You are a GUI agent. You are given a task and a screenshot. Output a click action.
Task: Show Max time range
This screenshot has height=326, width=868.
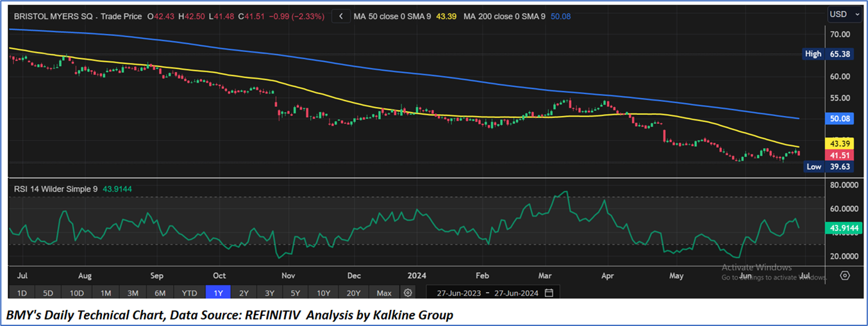[384, 293]
